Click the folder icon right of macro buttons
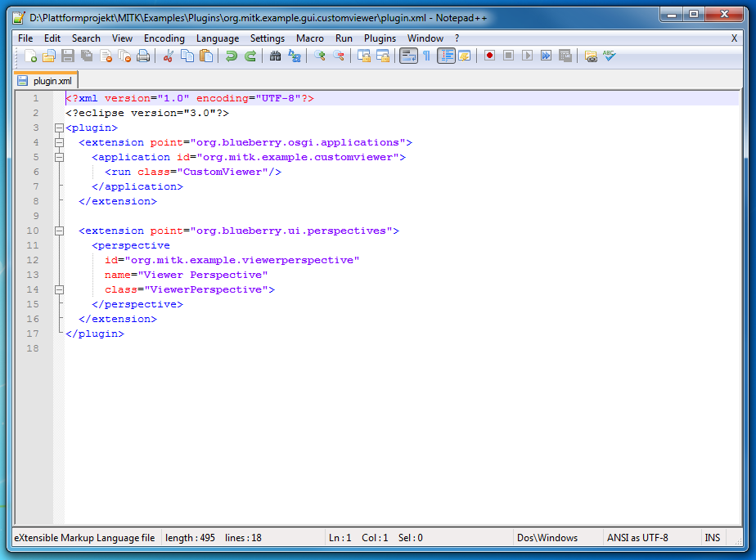This screenshot has width=756, height=560. tap(591, 56)
